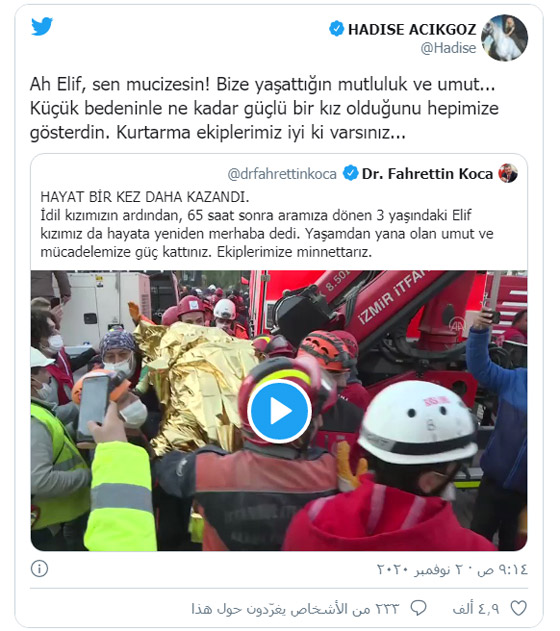
Task: Open the @drfahrettinkoca handle
Action: [282, 174]
